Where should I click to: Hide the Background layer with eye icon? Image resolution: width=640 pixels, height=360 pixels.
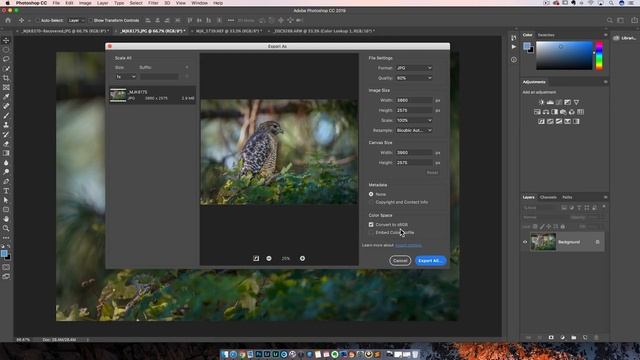[525, 242]
